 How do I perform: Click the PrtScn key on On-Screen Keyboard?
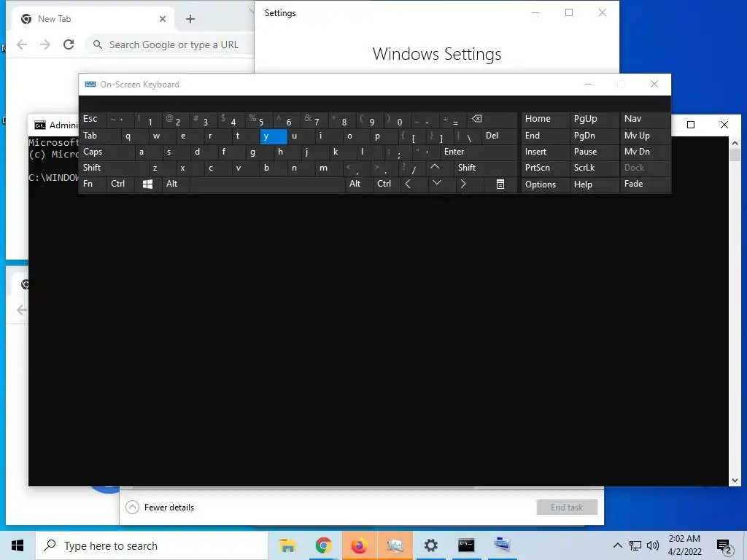click(545, 168)
